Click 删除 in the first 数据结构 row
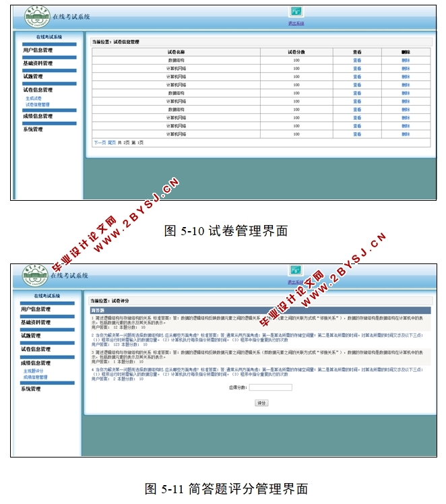The image size is (446, 504). click(406, 60)
